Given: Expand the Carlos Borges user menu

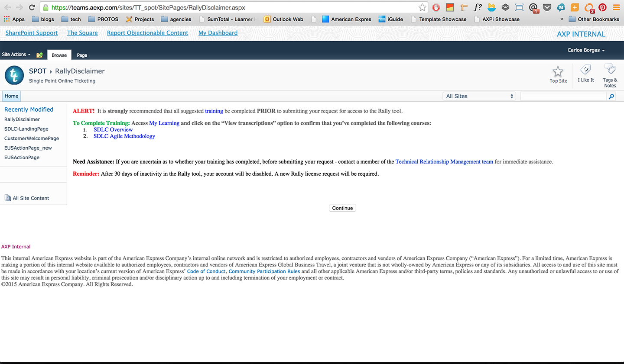Looking at the screenshot, I should point(586,50).
